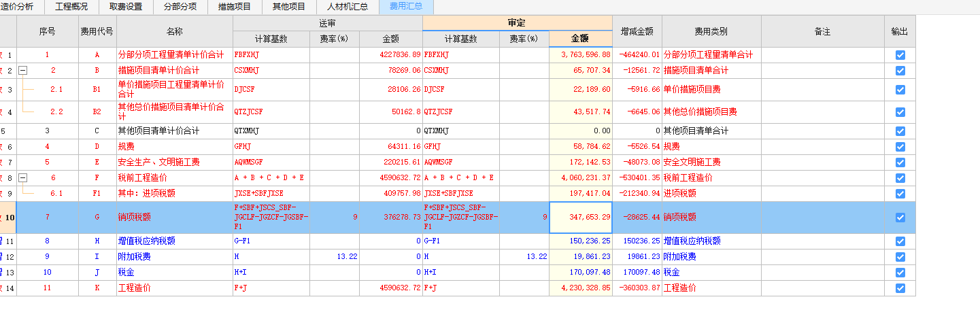980x327 pixels.
Task: Toggle output checkbox for 增值税应纳税额 row
Action: click(x=900, y=241)
